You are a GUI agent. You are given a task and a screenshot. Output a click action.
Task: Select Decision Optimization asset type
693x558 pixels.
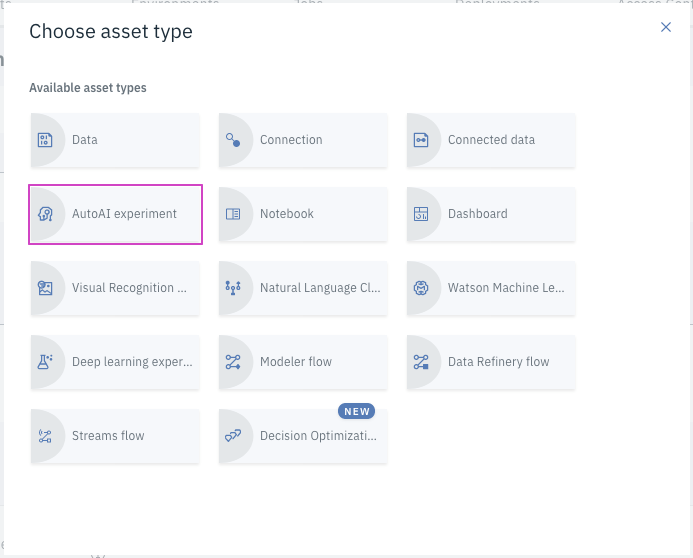303,436
